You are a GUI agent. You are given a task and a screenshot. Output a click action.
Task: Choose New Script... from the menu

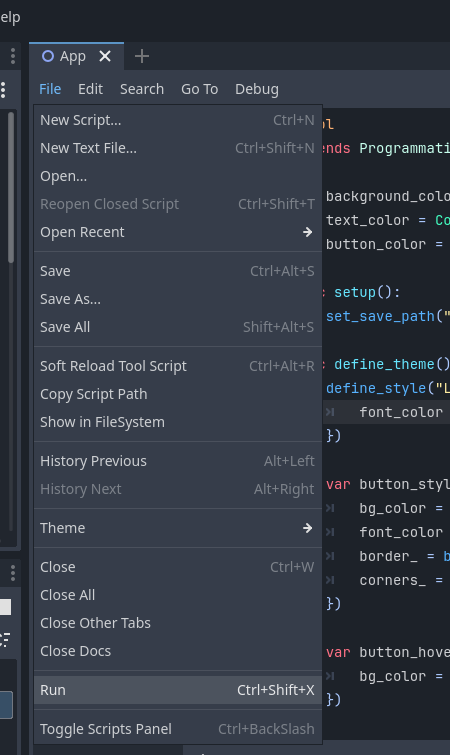178,120
